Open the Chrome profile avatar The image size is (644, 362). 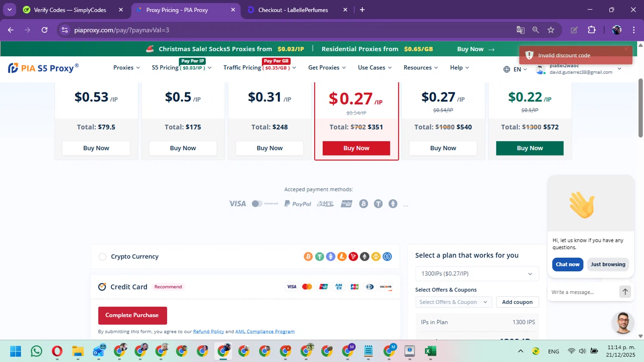[x=617, y=30]
